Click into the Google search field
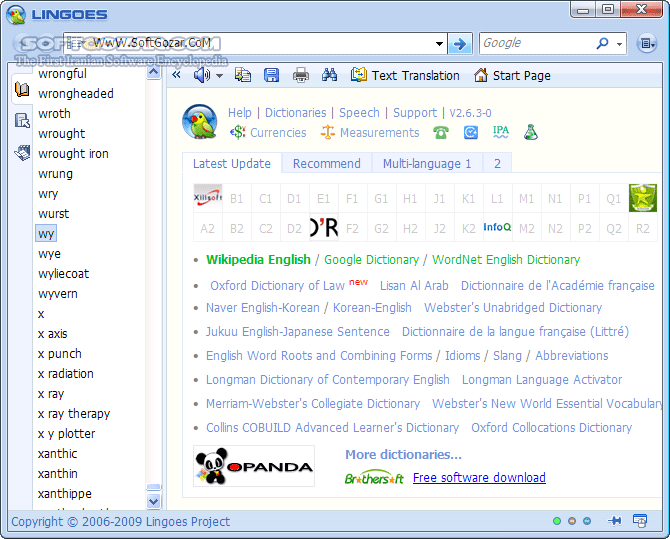This screenshot has height=539, width=670. coord(537,43)
